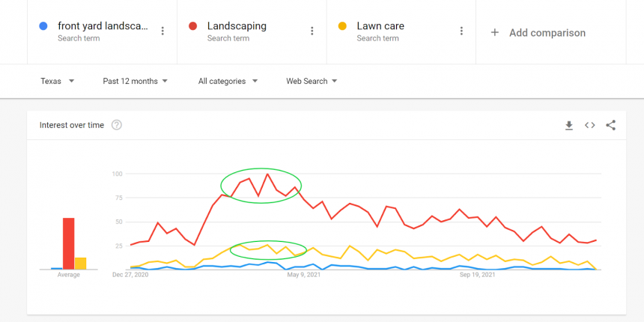Viewport: 644px width, 322px height.
Task: Click the plus icon to add comparison
Action: click(495, 33)
